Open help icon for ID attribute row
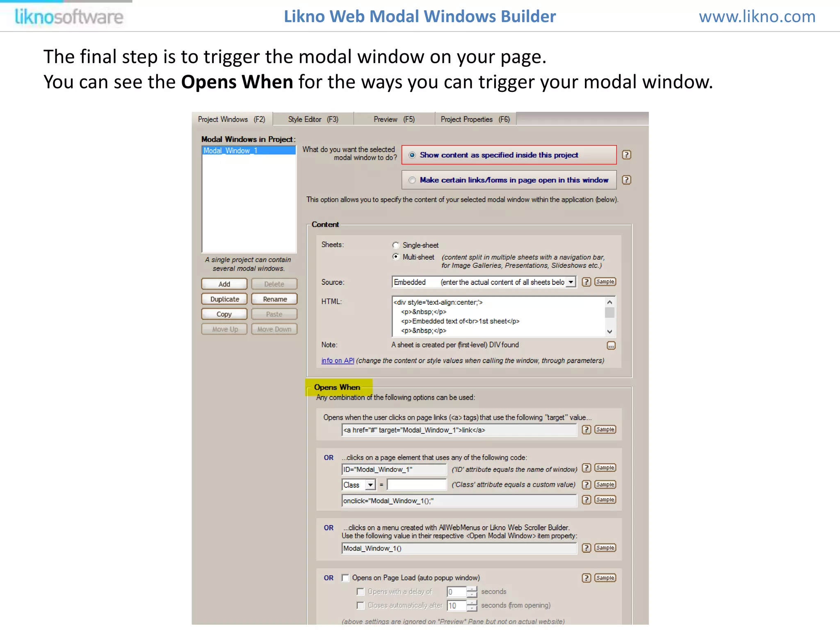This screenshot has width=840, height=630. pyautogui.click(x=587, y=468)
